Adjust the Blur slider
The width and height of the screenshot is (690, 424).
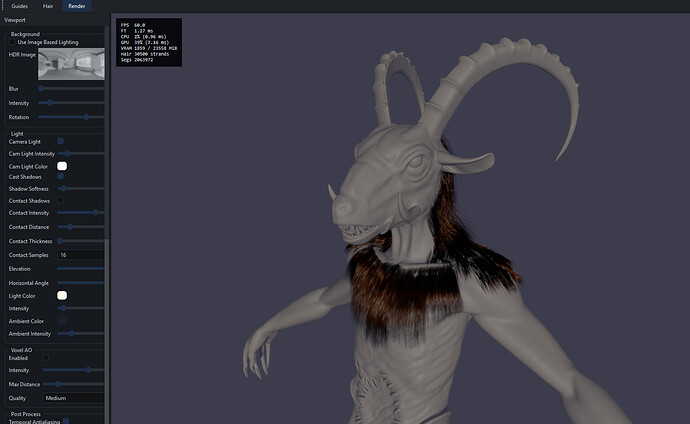[71, 88]
